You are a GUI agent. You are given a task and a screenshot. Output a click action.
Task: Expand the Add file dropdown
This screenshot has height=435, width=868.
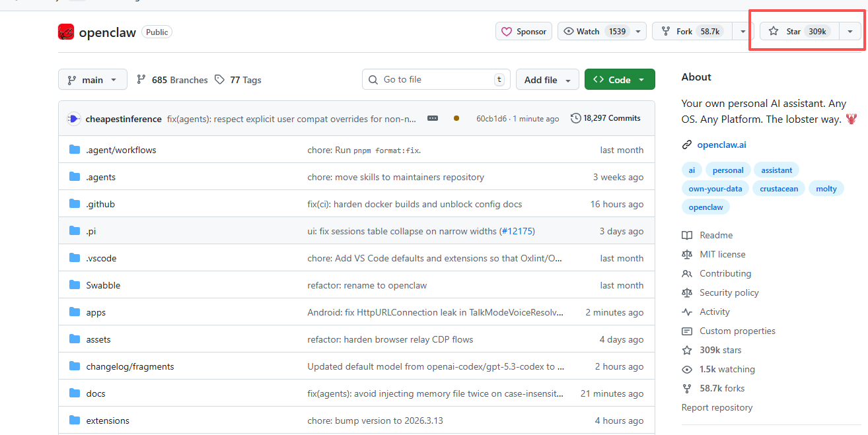(x=547, y=80)
